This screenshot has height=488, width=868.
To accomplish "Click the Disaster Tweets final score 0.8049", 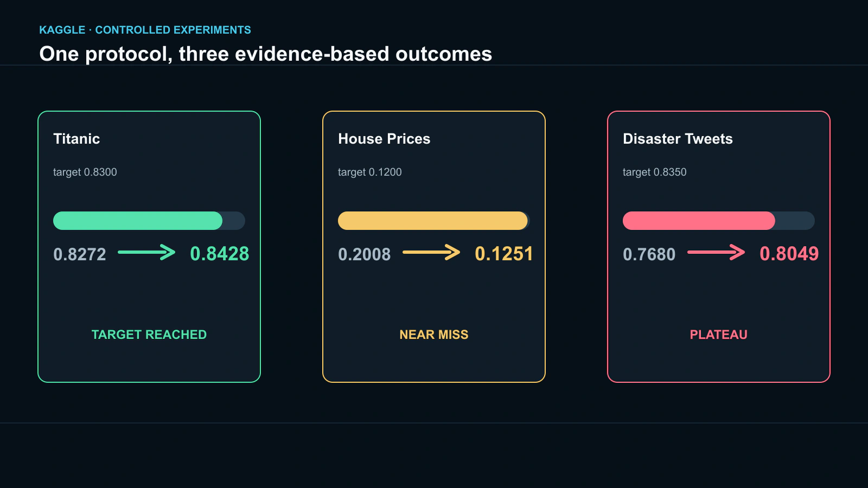I will pyautogui.click(x=789, y=254).
